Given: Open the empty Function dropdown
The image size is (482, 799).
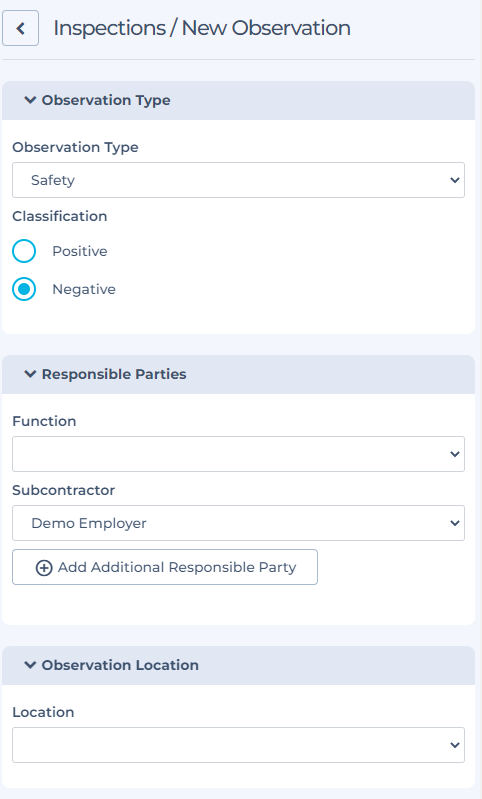Looking at the screenshot, I should click(238, 454).
